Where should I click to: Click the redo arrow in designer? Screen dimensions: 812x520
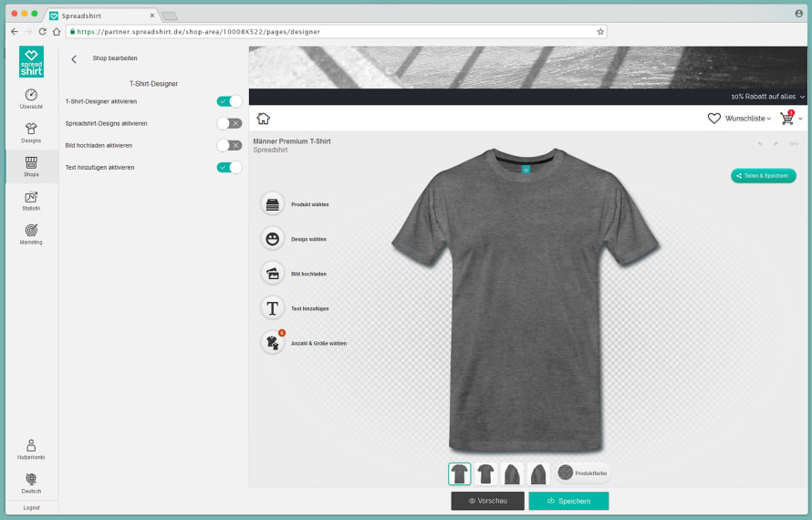click(776, 143)
